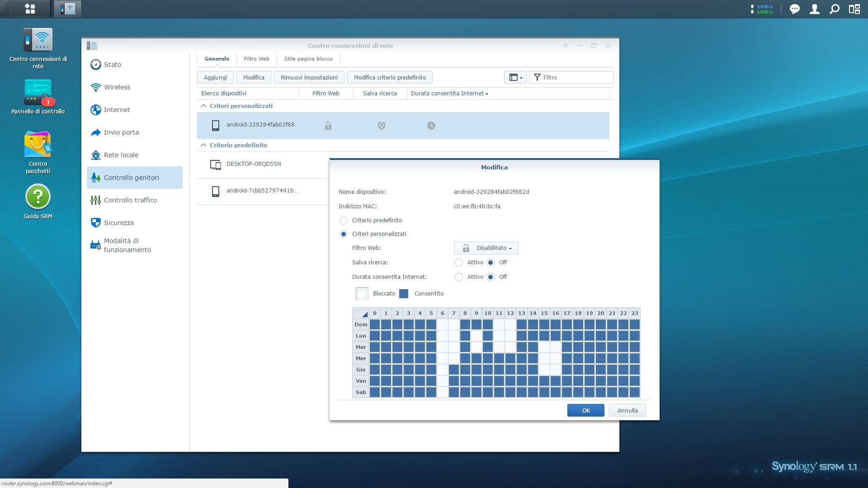
Task: Switch to Stile pagina blocco tab
Action: point(308,59)
